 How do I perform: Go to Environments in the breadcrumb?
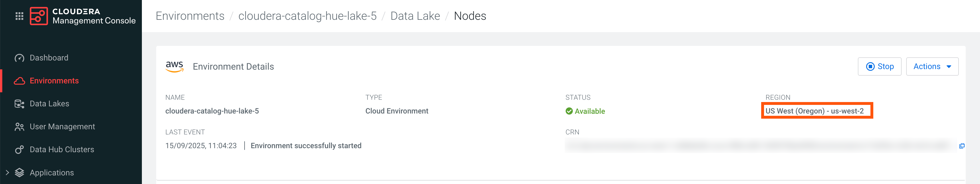(x=190, y=16)
